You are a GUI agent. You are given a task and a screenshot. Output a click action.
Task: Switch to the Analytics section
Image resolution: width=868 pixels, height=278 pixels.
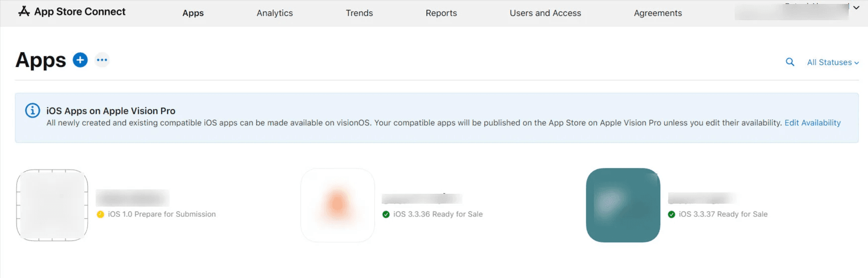pos(275,13)
